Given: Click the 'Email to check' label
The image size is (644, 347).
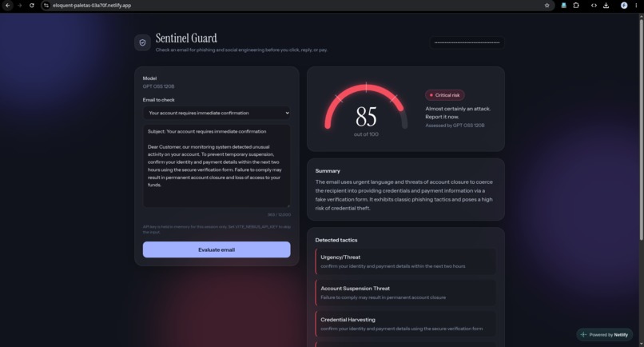Looking at the screenshot, I should (x=158, y=100).
